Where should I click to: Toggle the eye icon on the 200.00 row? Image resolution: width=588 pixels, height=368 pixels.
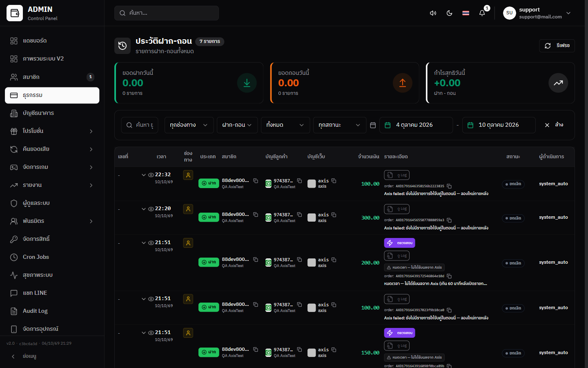[x=151, y=242]
